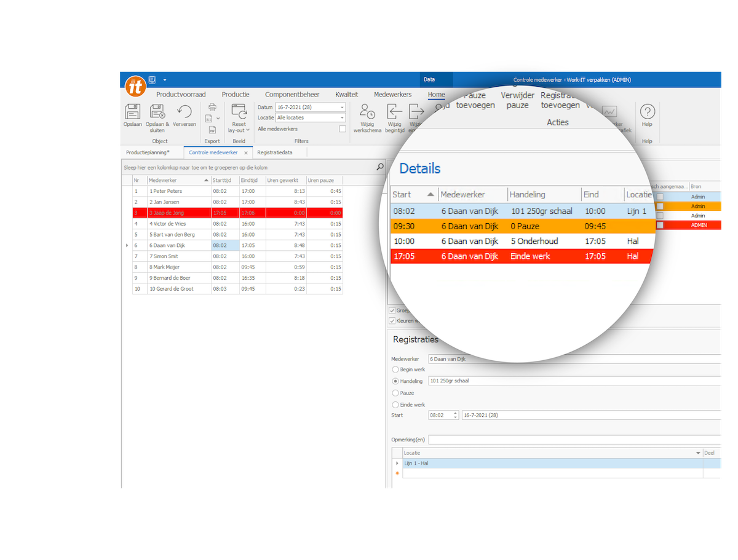Open the Registratiedata document tab
The width and height of the screenshot is (738, 560).
[x=274, y=152]
